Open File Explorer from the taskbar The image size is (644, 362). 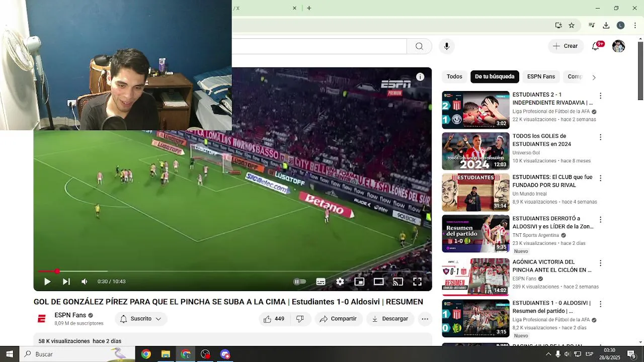click(x=166, y=354)
